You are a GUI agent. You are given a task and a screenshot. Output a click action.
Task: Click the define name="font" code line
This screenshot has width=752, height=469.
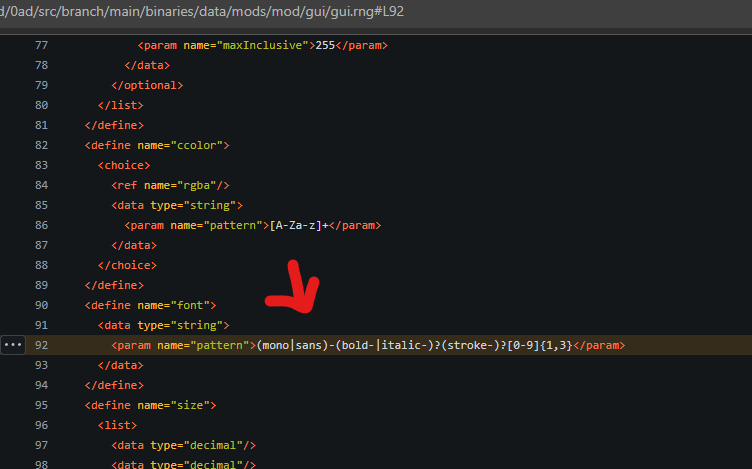(x=150, y=305)
